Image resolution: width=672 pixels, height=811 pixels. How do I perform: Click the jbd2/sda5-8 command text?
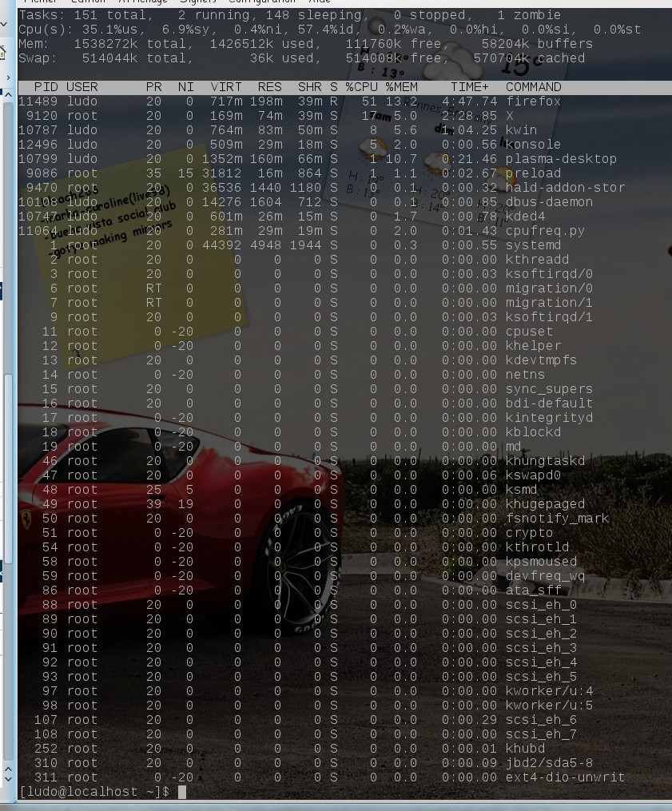pyautogui.click(x=550, y=763)
